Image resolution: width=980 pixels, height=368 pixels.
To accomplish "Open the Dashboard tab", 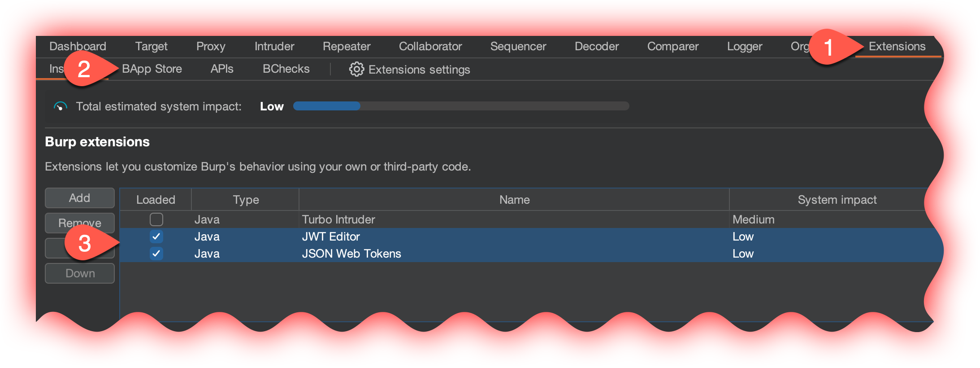I will coord(78,46).
